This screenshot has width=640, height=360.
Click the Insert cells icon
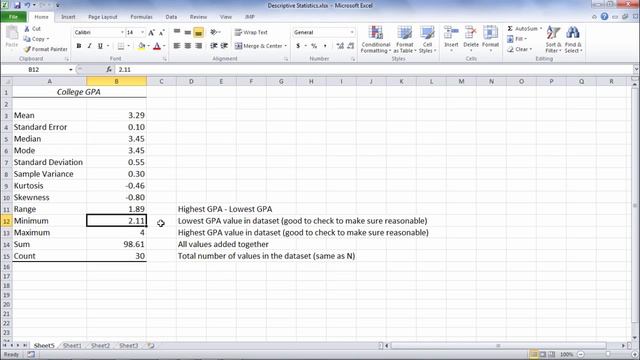click(x=451, y=33)
